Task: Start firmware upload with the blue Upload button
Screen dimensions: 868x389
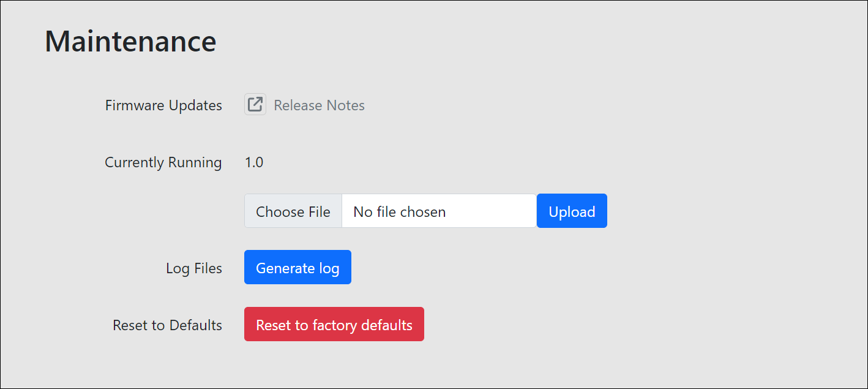Action: coord(571,211)
